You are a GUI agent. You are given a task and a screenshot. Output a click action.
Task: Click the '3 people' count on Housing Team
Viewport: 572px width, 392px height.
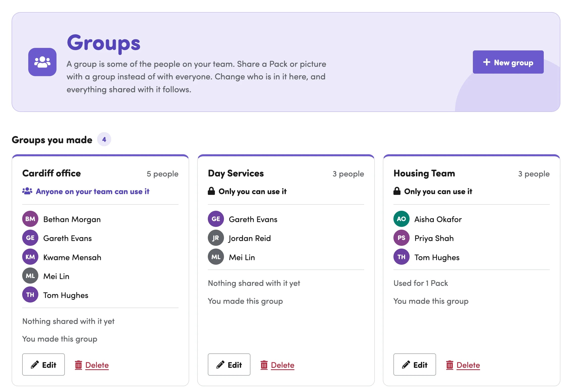tap(534, 174)
